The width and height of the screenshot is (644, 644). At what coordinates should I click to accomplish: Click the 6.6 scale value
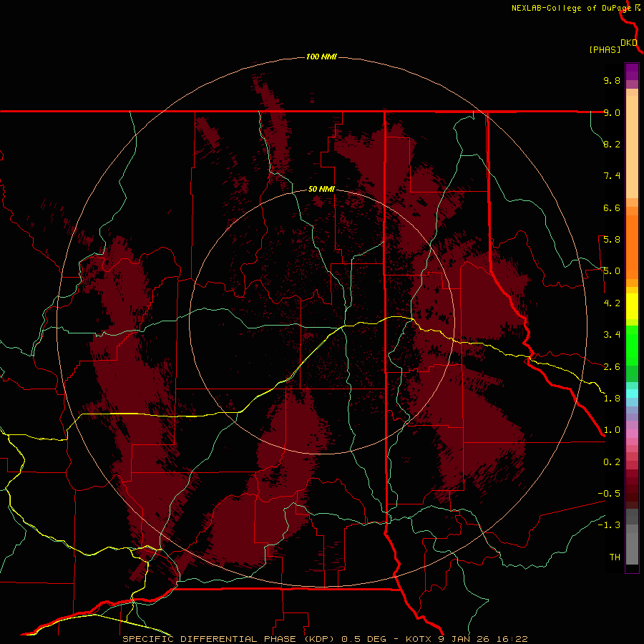pos(612,208)
